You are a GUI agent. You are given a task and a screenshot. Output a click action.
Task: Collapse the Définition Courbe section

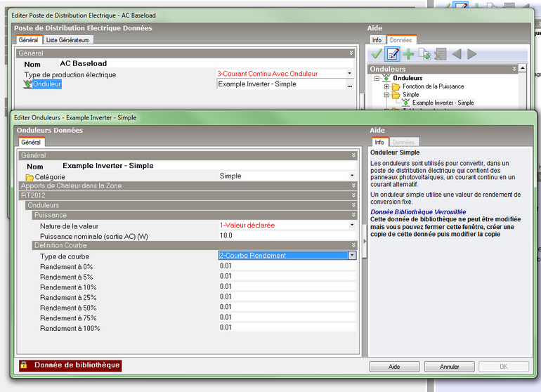(351, 245)
